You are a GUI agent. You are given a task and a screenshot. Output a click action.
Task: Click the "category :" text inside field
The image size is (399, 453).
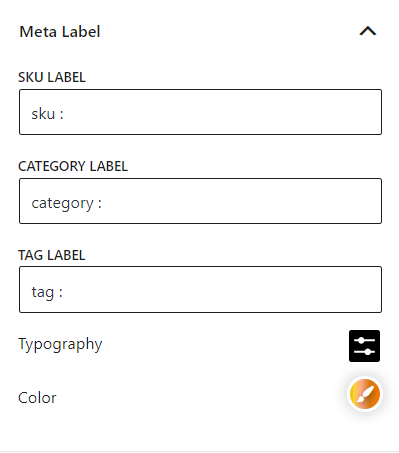click(x=66, y=204)
